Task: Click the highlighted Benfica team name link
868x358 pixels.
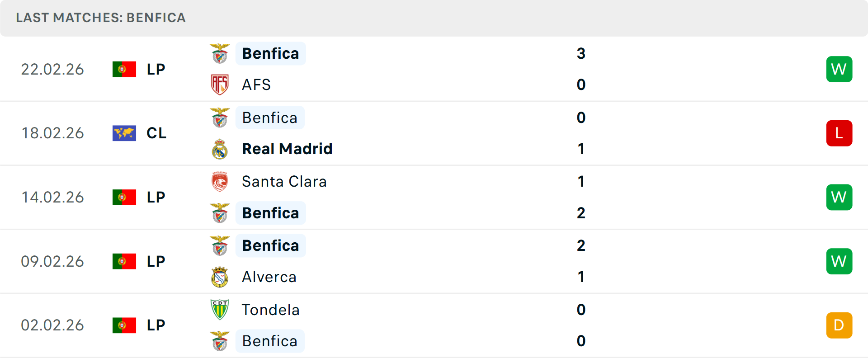Action: click(x=270, y=53)
